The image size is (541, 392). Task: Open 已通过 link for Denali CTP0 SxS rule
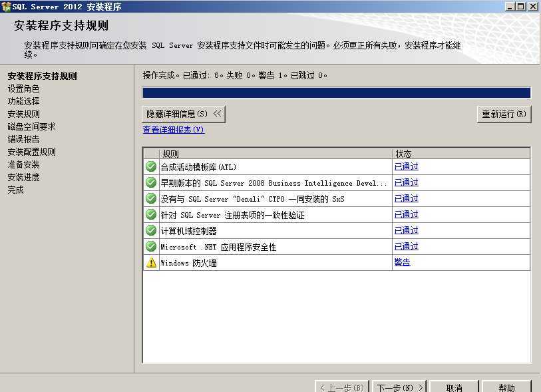click(406, 198)
